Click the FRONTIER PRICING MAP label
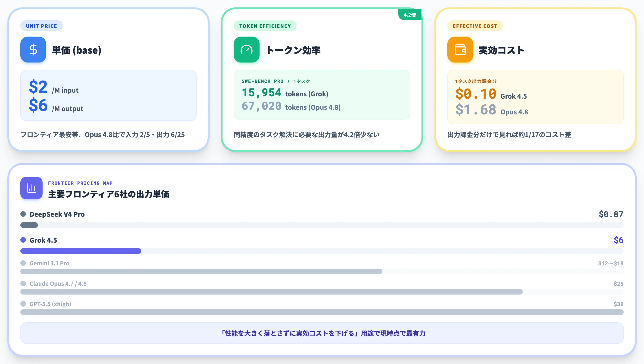The height and width of the screenshot is (364, 644). click(80, 183)
